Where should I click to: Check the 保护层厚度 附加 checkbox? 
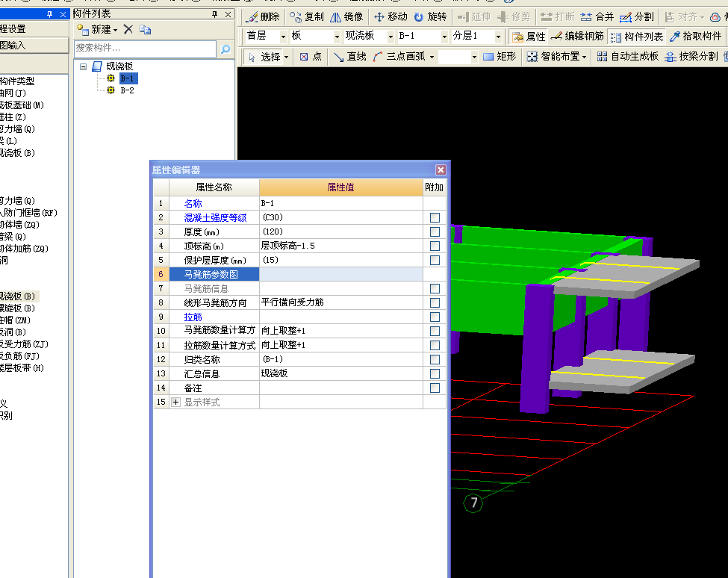[435, 260]
